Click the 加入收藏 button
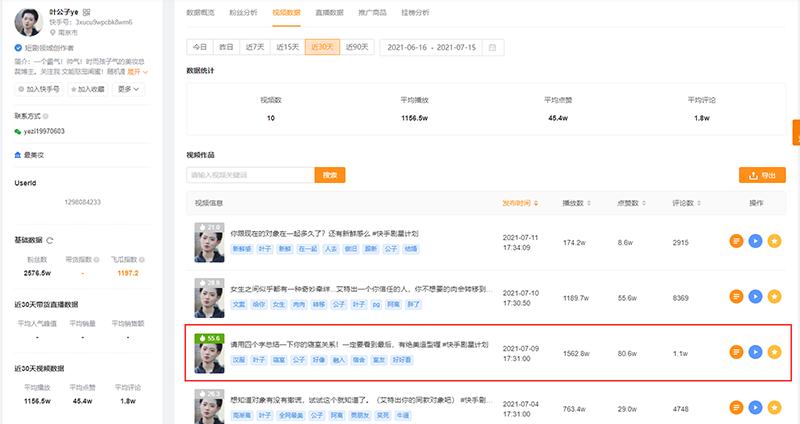This screenshot has height=424, width=800. click(x=87, y=89)
